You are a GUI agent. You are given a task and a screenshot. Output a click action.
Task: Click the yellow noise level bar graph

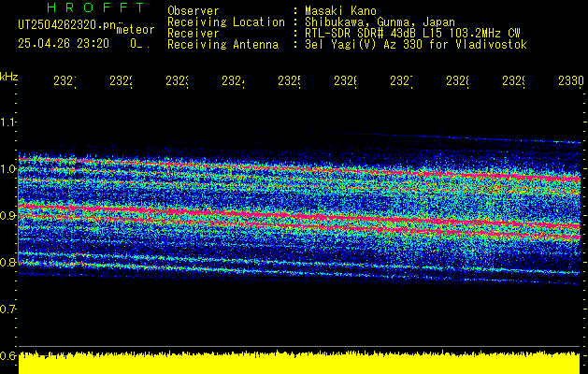click(x=299, y=363)
